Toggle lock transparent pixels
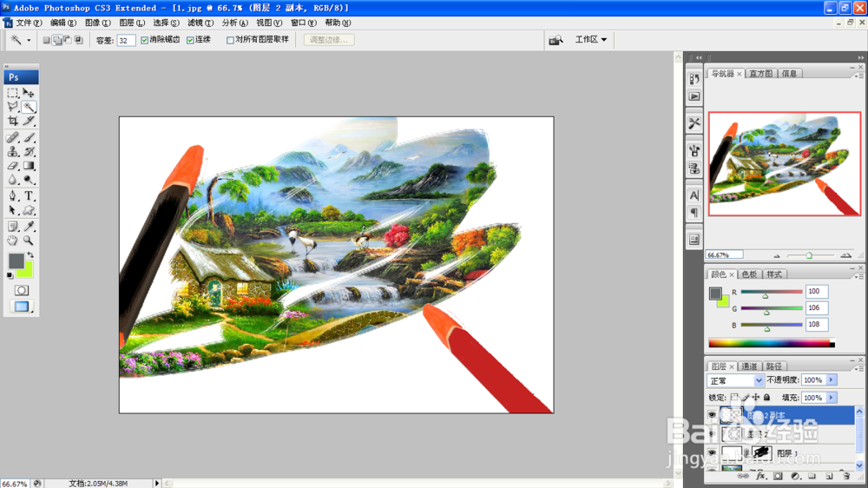This screenshot has width=868, height=488. 734,397
